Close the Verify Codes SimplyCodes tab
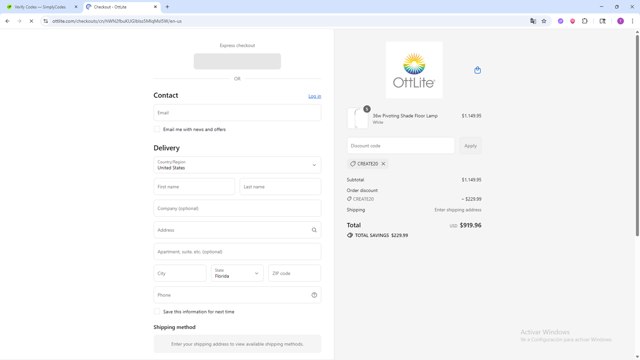This screenshot has height=360, width=640. pyautogui.click(x=76, y=7)
